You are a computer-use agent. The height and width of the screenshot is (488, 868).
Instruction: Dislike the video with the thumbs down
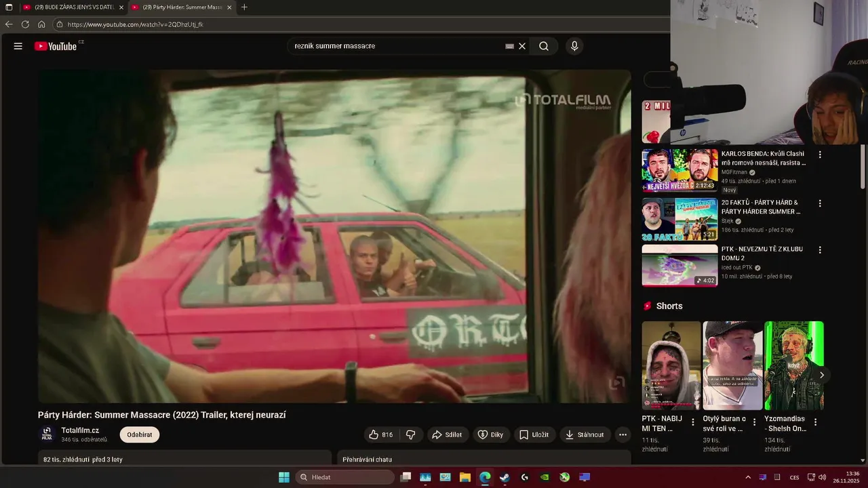pyautogui.click(x=411, y=434)
